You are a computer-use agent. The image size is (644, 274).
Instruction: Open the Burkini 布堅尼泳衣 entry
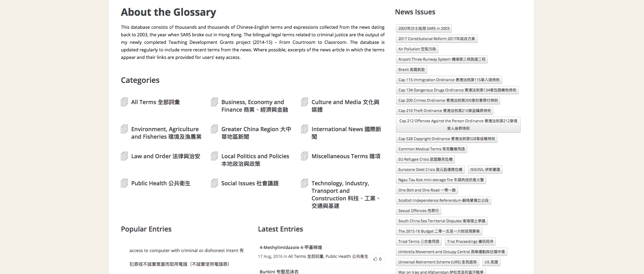279,272
